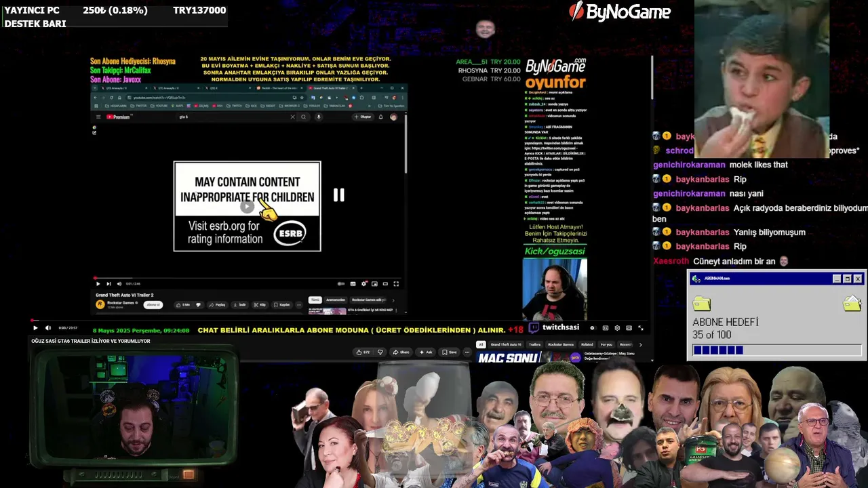The width and height of the screenshot is (868, 488).
Task: Select the Tümü filter chip
Action: click(x=315, y=300)
